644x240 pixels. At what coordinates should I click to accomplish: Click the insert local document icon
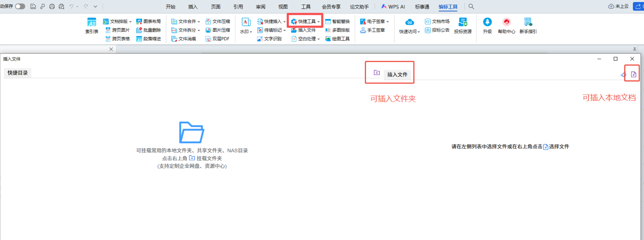point(633,75)
